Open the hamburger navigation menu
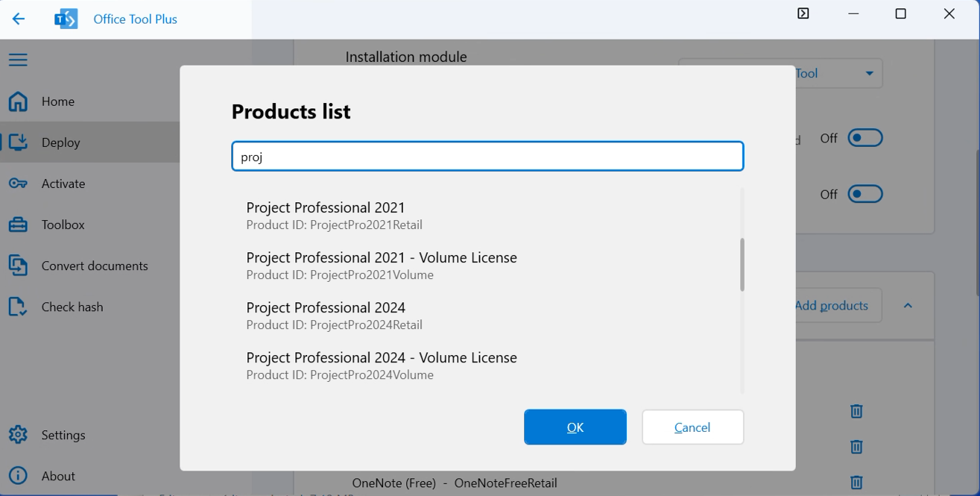Viewport: 980px width, 496px height. (18, 60)
